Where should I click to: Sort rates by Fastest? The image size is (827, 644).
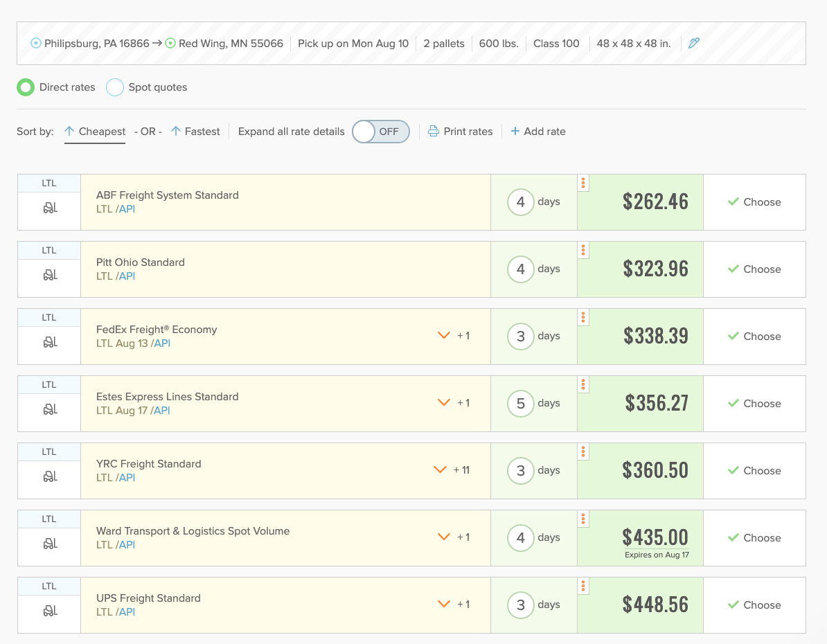click(195, 132)
